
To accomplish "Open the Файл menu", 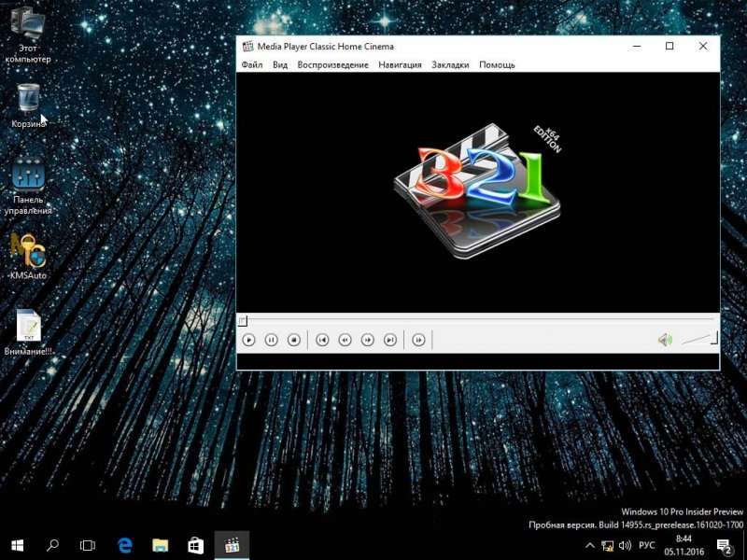I will pos(252,65).
